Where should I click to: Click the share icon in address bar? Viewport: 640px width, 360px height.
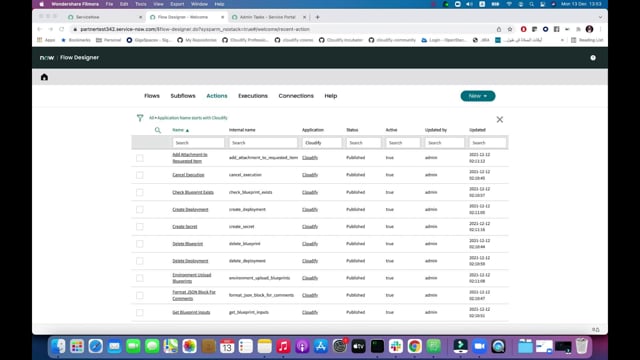pos(499,29)
